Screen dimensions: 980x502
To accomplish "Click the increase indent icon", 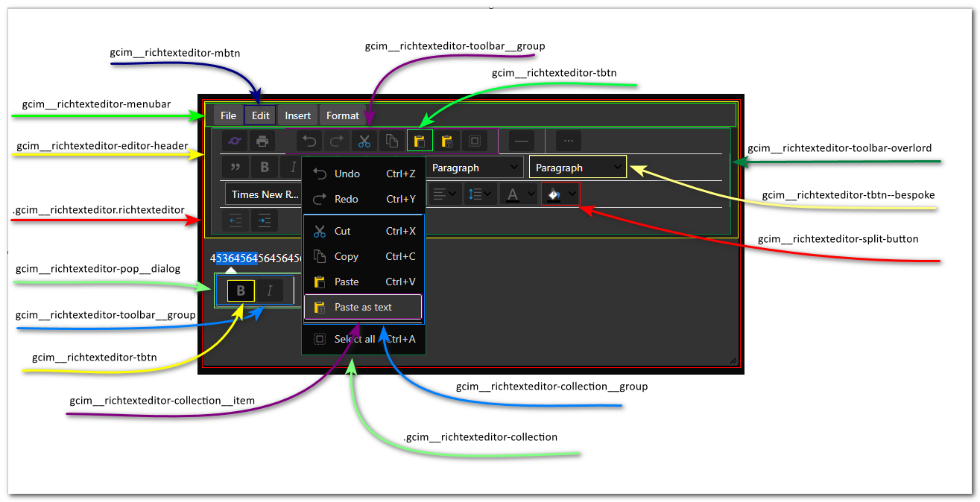I will click(x=264, y=220).
